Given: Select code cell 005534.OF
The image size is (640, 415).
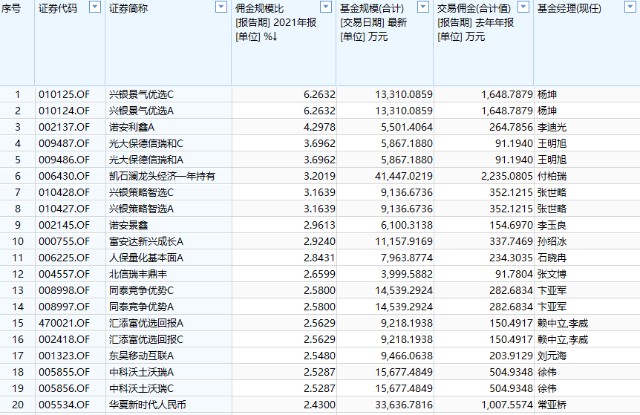Looking at the screenshot, I should tap(64, 404).
